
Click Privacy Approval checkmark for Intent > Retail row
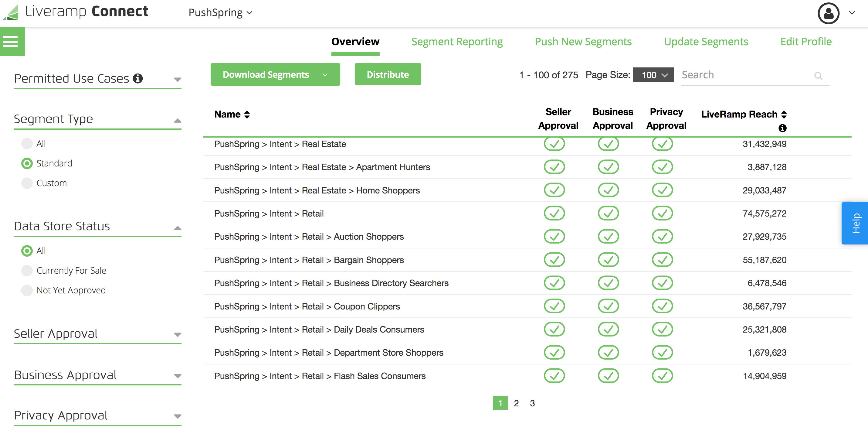pos(662,213)
